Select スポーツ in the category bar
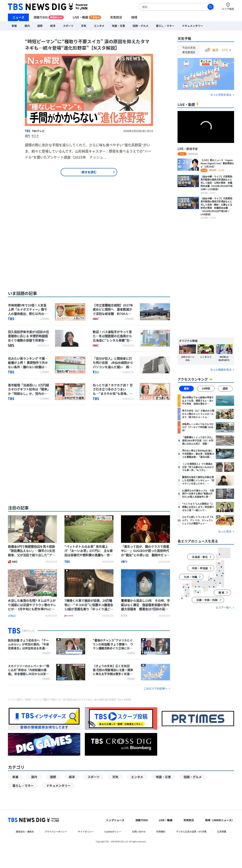The image size is (242, 868). 68,26
